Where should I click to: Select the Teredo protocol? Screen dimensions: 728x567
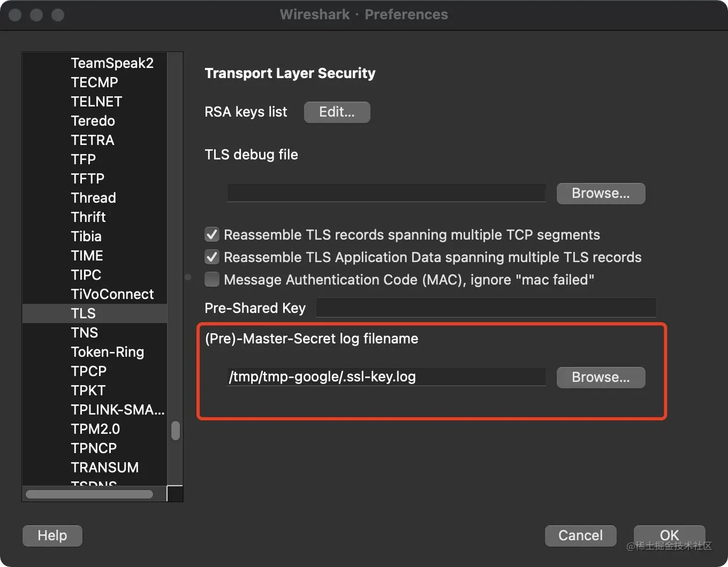click(x=95, y=121)
